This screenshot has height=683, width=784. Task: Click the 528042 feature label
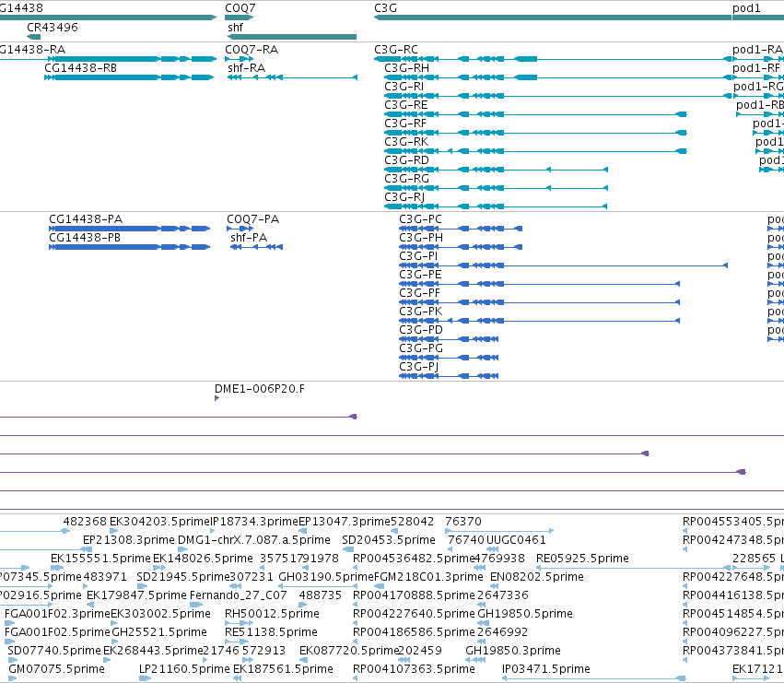point(412,522)
